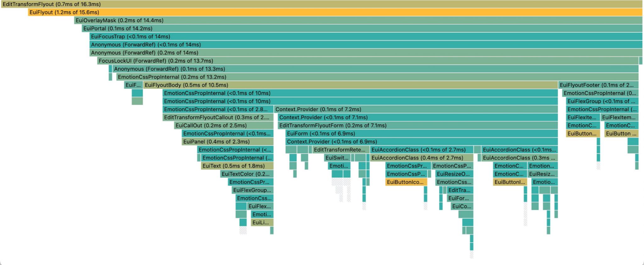The image size is (644, 265).
Task: Click the EuiTextColor (0.2... bar
Action: pos(247,174)
